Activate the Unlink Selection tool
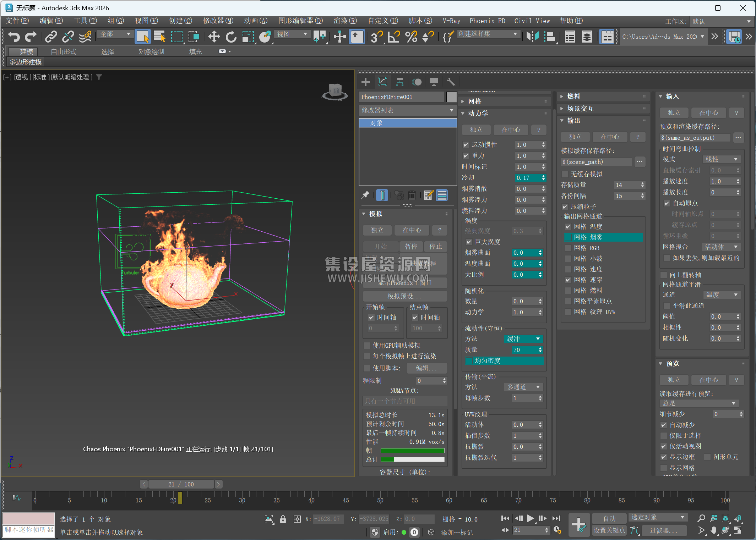756x540 pixels. 68,37
